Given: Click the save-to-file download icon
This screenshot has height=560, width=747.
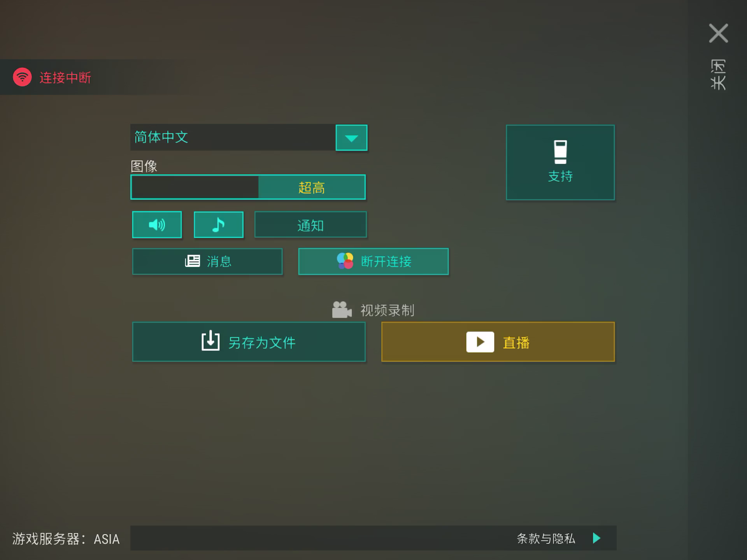Looking at the screenshot, I should point(210,341).
